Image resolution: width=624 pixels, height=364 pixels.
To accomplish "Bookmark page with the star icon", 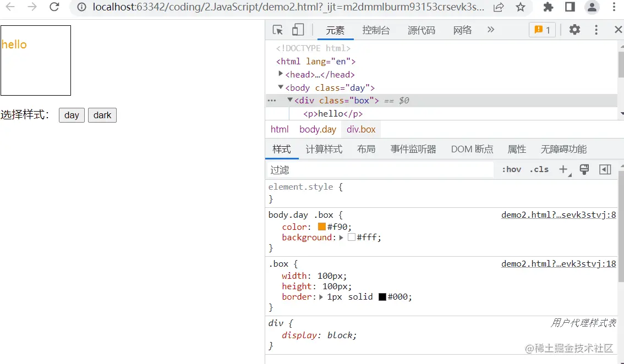I will [521, 7].
